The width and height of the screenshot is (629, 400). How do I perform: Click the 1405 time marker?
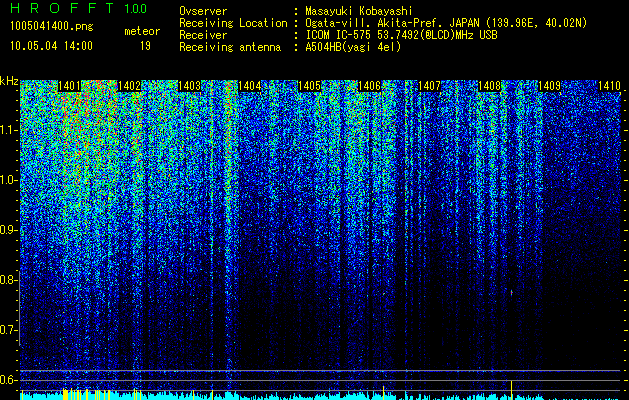click(x=309, y=86)
